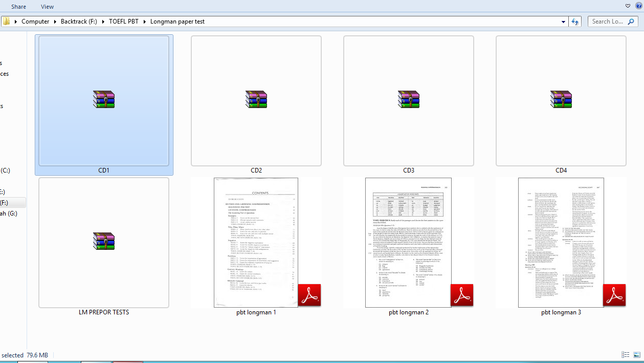Select the CD1 WinRAR archive icon
Viewport: 644px width, 363px height.
pyautogui.click(x=104, y=99)
